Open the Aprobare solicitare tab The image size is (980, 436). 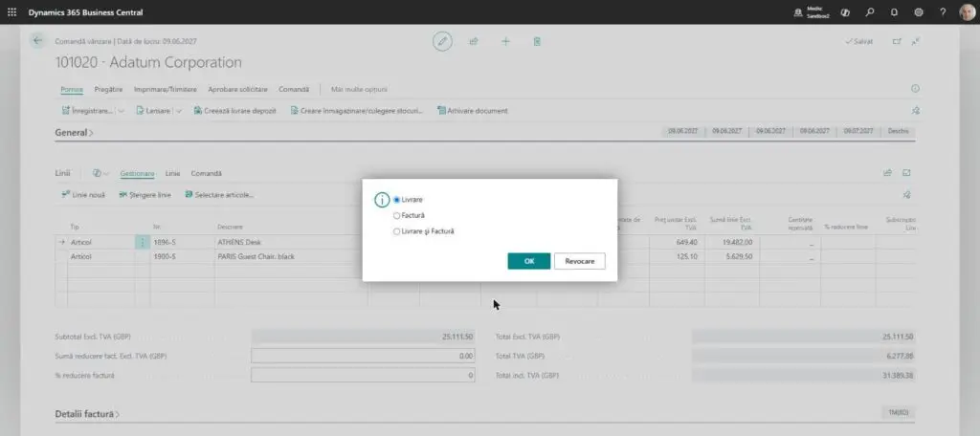coord(237,89)
